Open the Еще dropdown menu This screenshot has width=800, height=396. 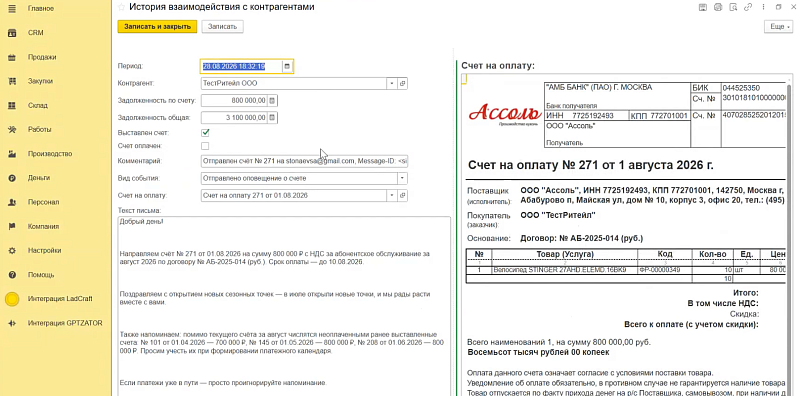pos(778,27)
